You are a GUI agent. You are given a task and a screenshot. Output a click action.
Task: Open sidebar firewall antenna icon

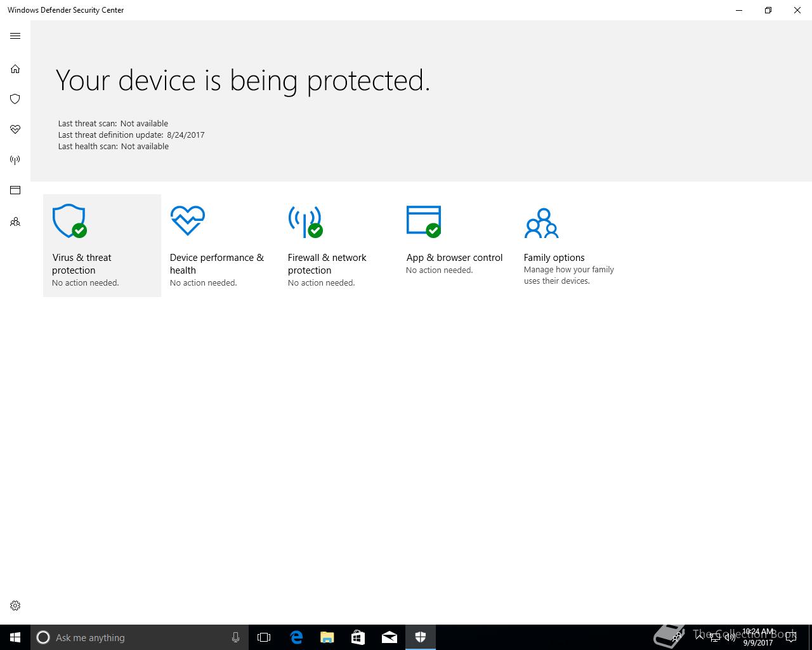[15, 160]
